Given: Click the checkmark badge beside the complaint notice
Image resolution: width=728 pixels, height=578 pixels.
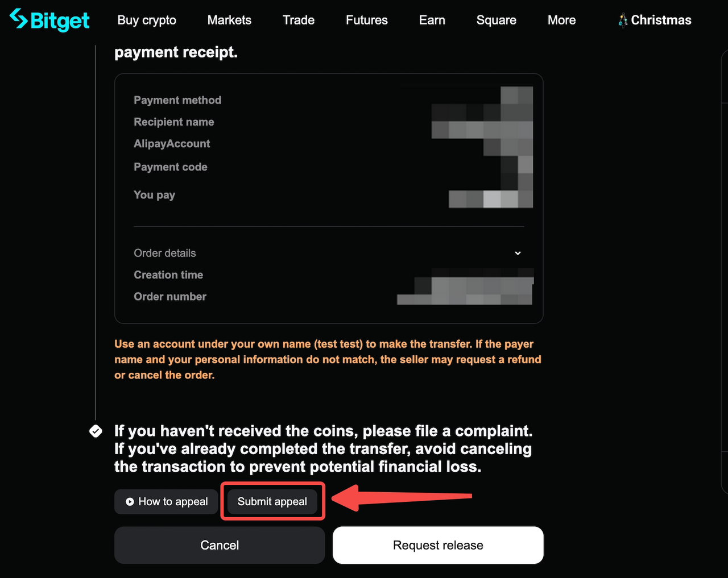Looking at the screenshot, I should [x=96, y=431].
